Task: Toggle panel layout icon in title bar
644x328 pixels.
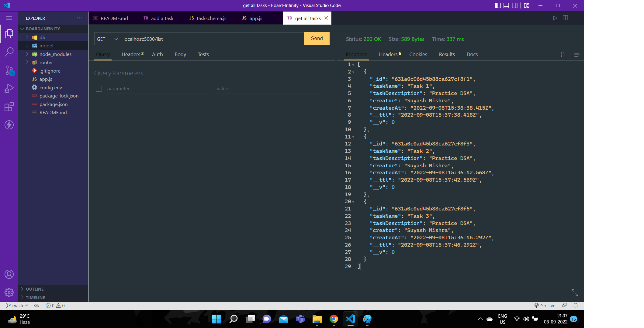Action: coord(506,5)
